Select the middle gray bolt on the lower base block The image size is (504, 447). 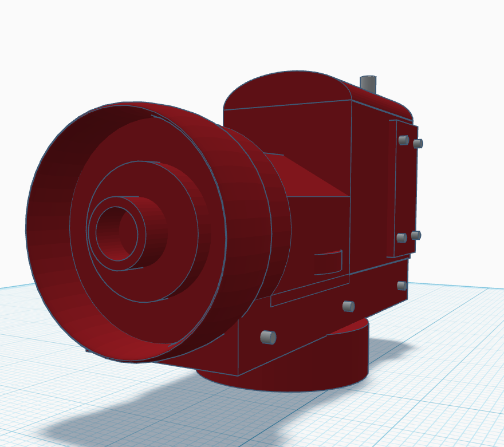coord(348,306)
